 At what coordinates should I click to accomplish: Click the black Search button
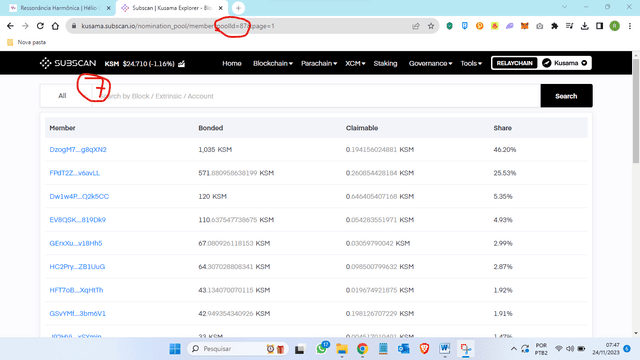[x=566, y=96]
